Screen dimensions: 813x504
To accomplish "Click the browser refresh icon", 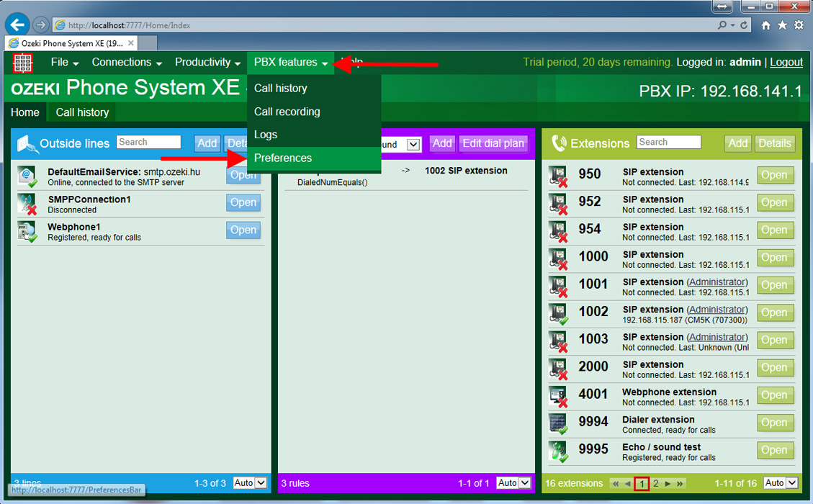I will point(744,25).
